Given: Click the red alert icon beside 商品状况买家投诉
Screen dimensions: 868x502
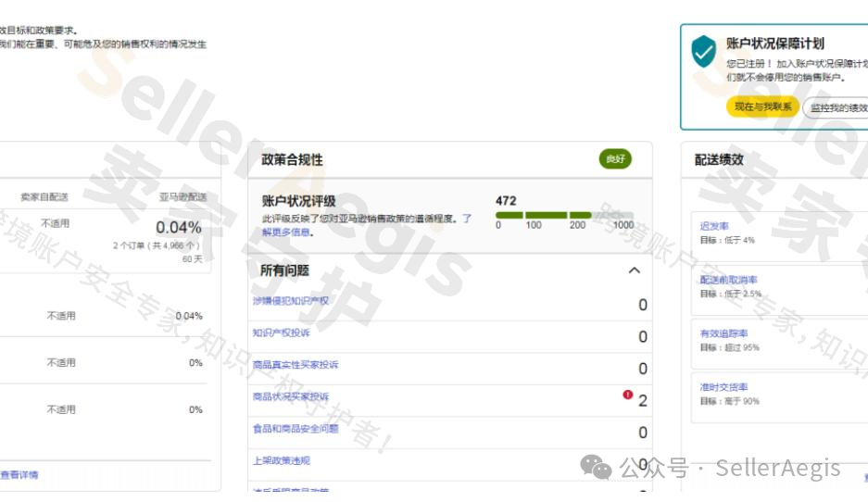Looking at the screenshot, I should tap(627, 395).
